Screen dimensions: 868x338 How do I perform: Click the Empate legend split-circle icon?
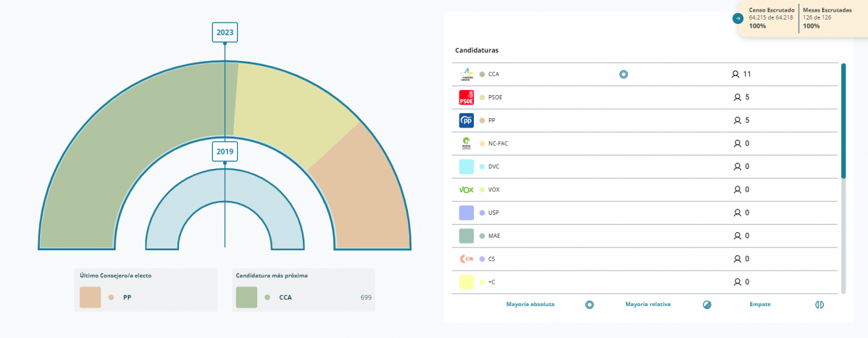click(x=819, y=305)
